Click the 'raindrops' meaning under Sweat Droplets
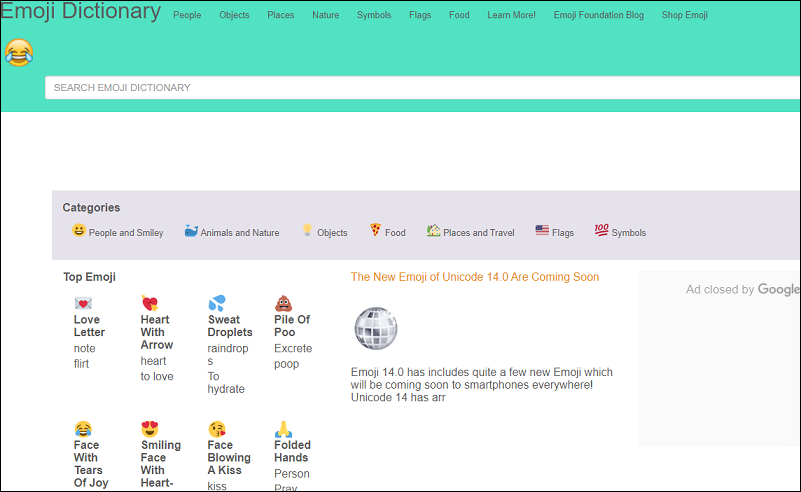Viewport: 801px width, 492px height. [x=228, y=355]
